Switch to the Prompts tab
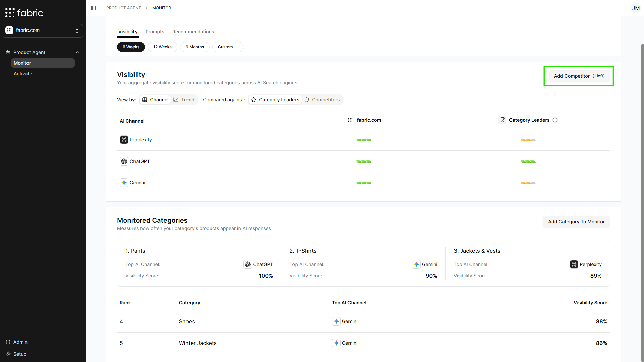644x362 pixels. point(155,31)
